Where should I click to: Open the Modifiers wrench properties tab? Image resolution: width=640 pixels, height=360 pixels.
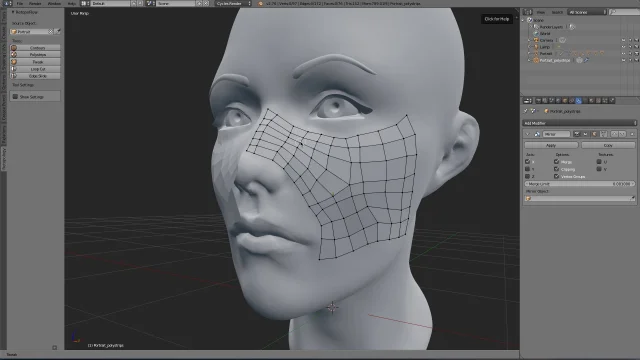click(x=578, y=100)
